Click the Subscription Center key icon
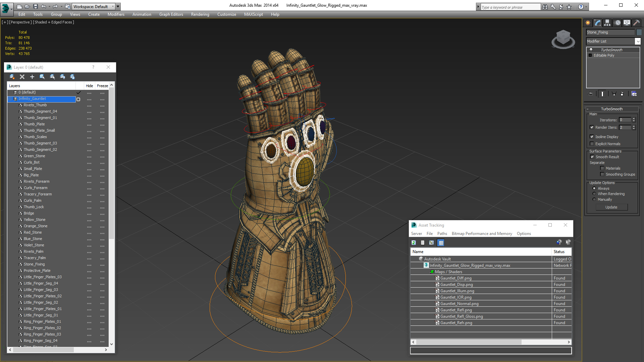The width and height of the screenshot is (644, 362). [x=553, y=7]
